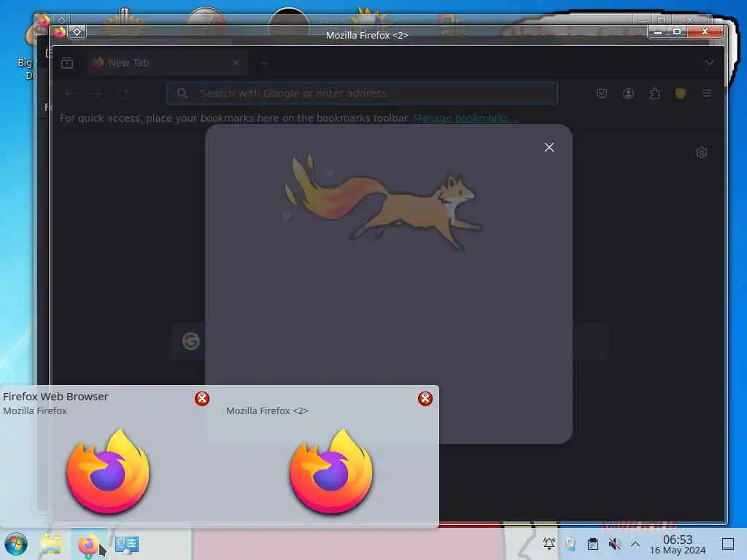Click the show desktop button
The width and height of the screenshot is (747, 560).
(x=728, y=544)
